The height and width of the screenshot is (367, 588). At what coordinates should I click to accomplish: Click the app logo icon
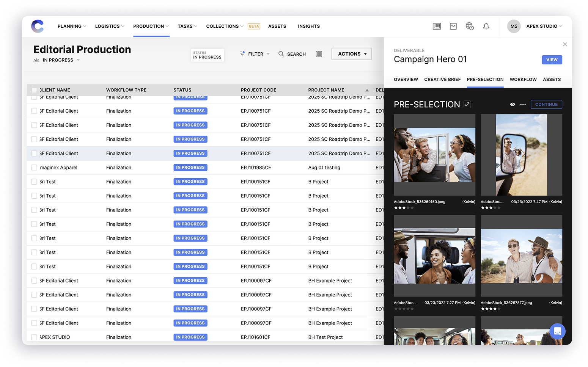38,26
